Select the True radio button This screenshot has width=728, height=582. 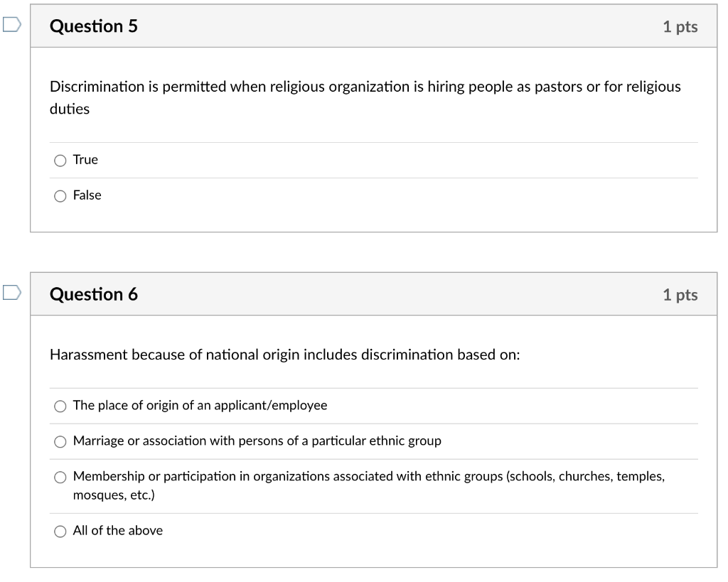[60, 161]
